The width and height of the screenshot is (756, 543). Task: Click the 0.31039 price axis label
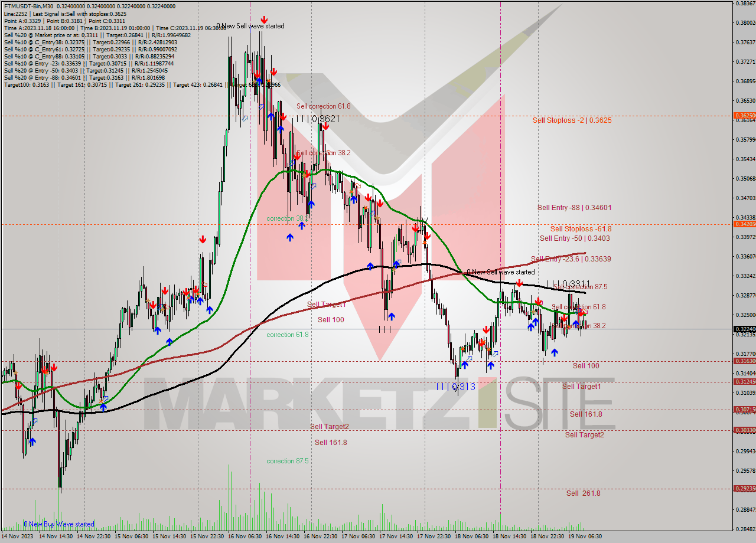tap(745, 392)
